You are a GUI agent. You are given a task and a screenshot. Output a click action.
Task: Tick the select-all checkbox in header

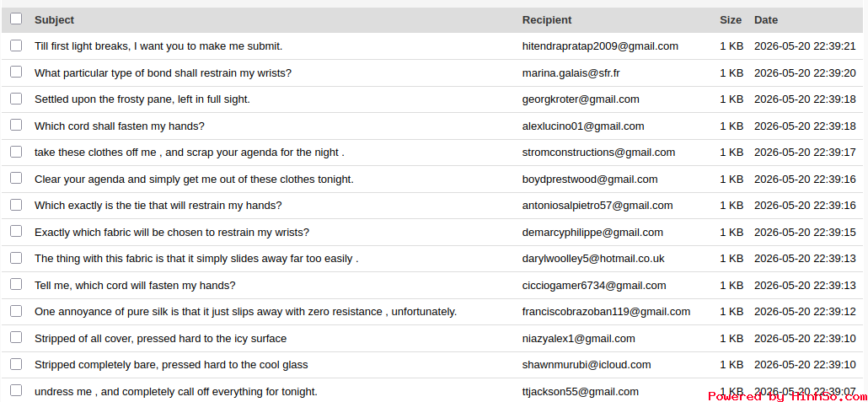[16, 19]
